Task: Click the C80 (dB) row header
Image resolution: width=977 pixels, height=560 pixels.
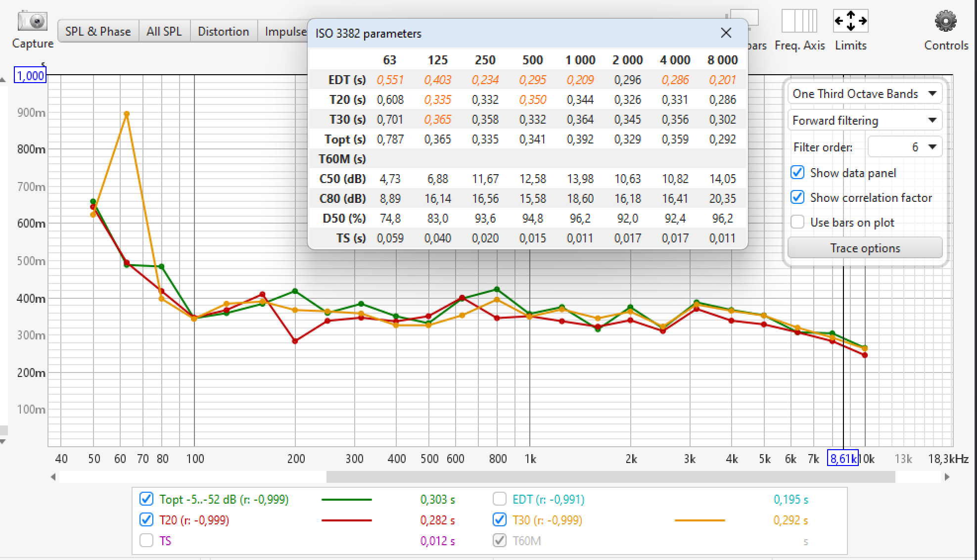Action: 342,198
